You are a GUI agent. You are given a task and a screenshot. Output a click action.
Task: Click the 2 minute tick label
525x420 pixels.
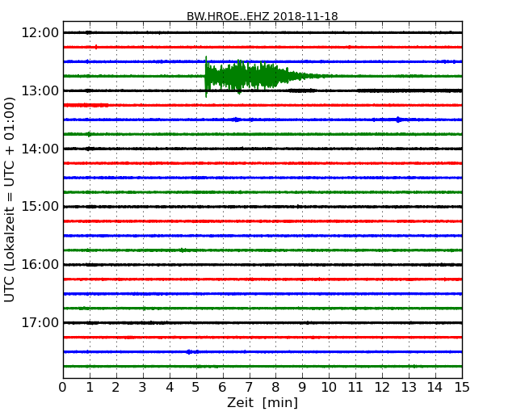115,388
